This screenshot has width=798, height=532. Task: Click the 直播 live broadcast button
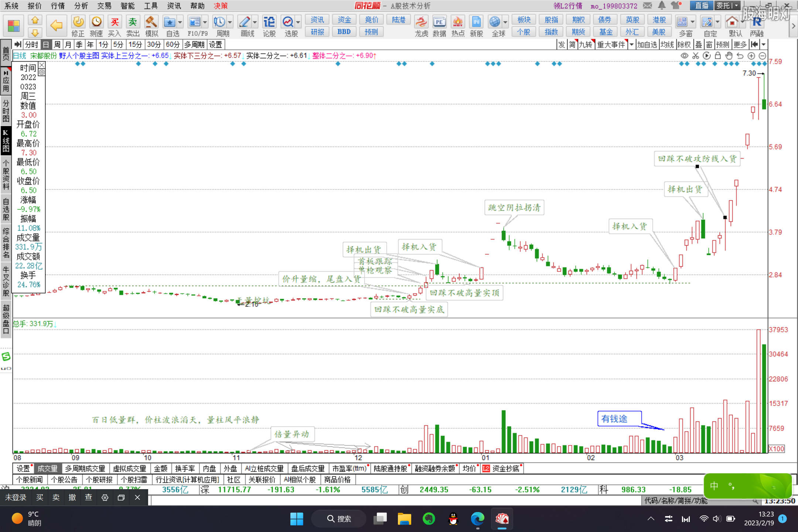pos(702,6)
